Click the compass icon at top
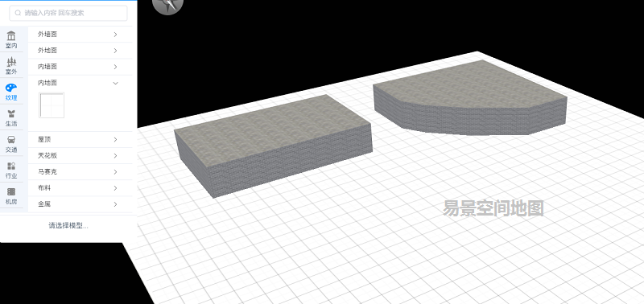This screenshot has height=304, width=644. pyautogui.click(x=167, y=6)
